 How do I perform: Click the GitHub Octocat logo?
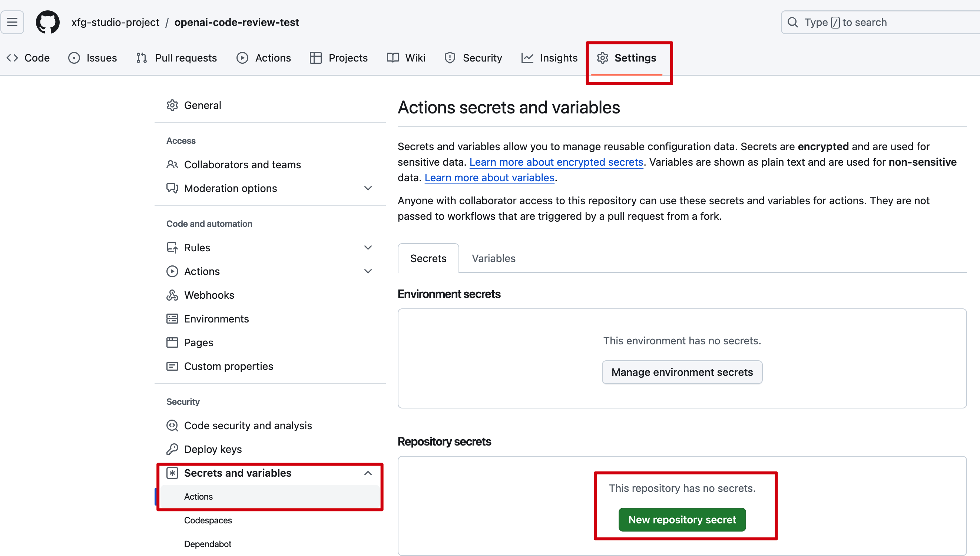[x=48, y=22]
